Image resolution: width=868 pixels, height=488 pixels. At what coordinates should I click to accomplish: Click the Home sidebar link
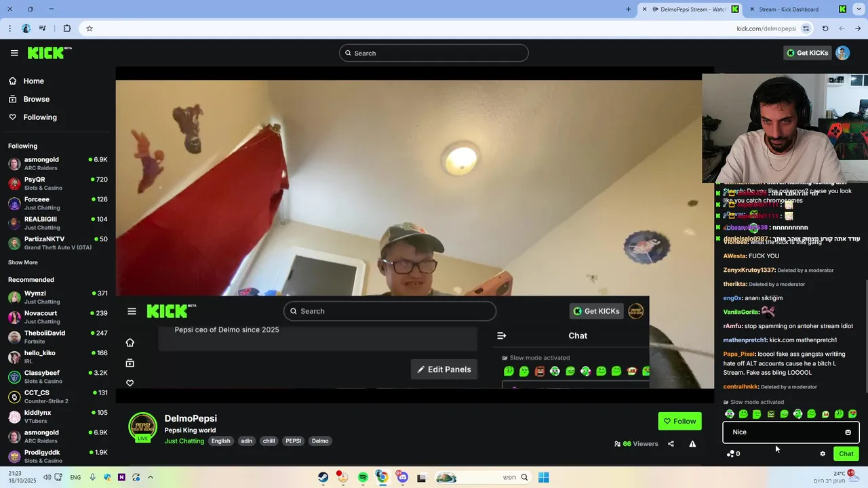click(x=33, y=81)
